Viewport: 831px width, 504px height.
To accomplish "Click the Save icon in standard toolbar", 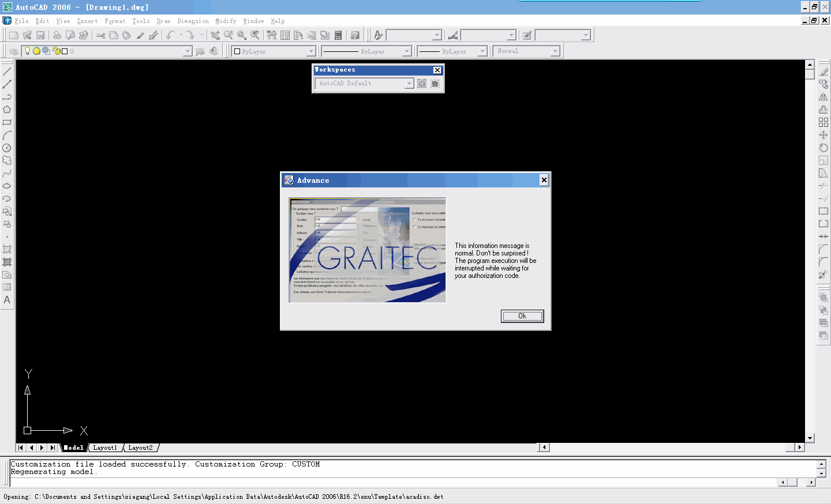I will [40, 35].
